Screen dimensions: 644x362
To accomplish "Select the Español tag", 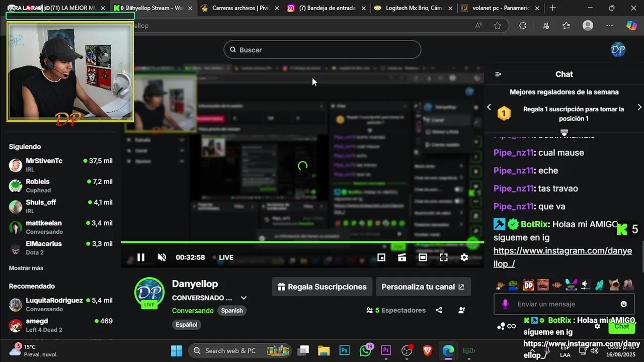I will tap(186, 324).
